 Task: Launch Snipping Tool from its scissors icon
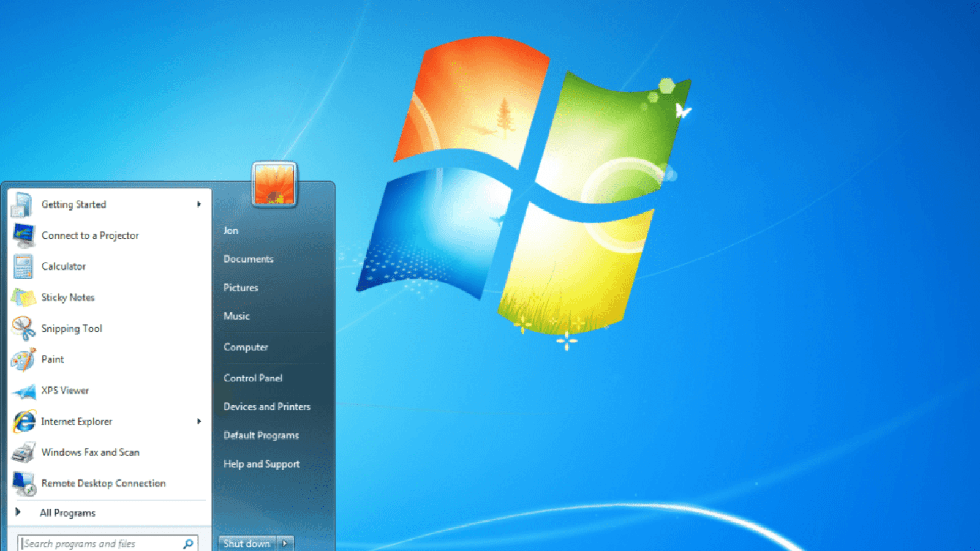coord(23,329)
